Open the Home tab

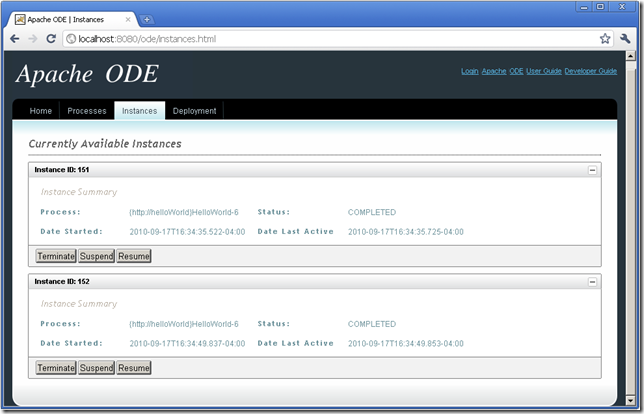click(41, 111)
